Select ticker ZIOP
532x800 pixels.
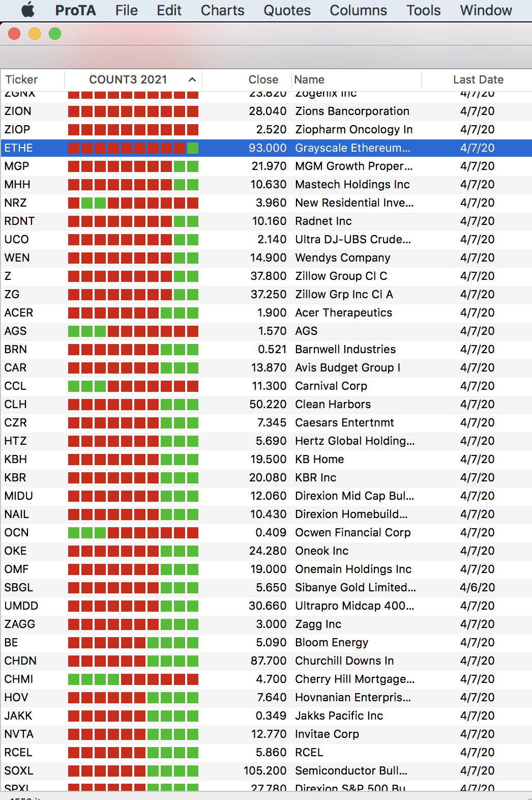[x=17, y=130]
